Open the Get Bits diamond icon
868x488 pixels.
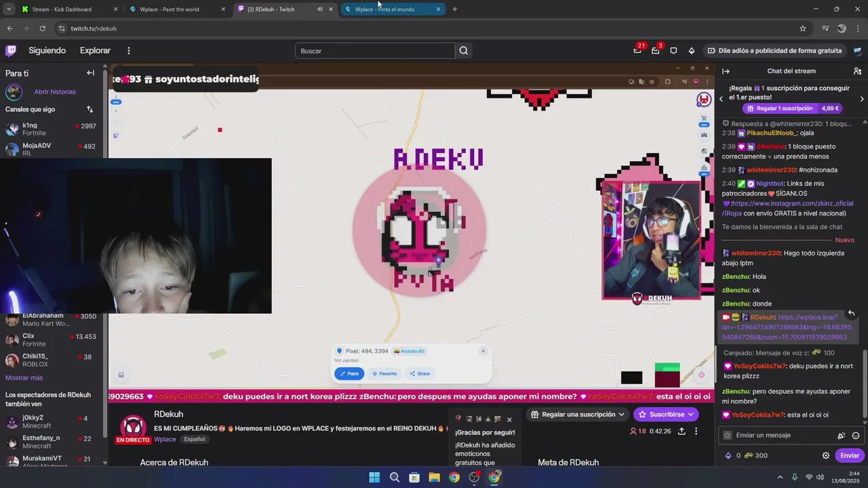pyautogui.click(x=691, y=51)
